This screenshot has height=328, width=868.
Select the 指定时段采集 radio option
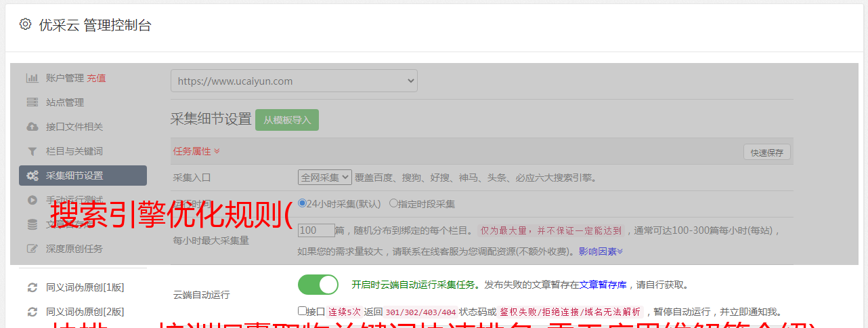coord(393,203)
